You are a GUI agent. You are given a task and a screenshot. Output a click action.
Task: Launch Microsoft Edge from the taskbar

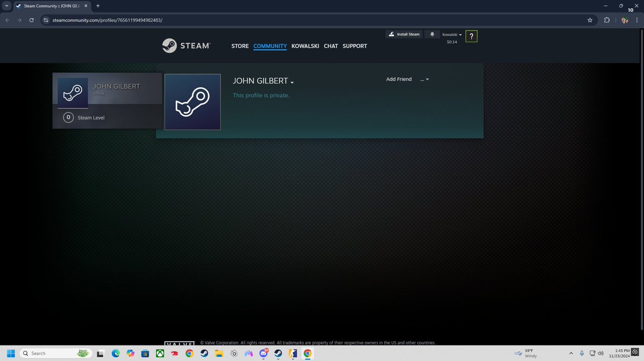(x=115, y=353)
